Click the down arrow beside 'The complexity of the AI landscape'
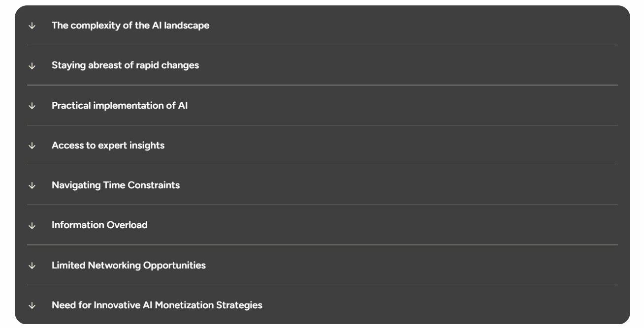The image size is (644, 328). pos(32,26)
